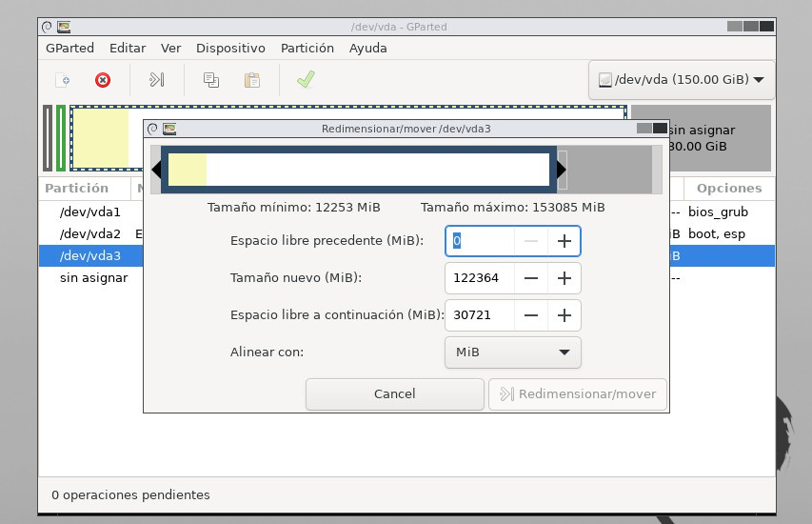The image size is (812, 524).
Task: Increase Espacio libre a continuación value
Action: coord(564,315)
